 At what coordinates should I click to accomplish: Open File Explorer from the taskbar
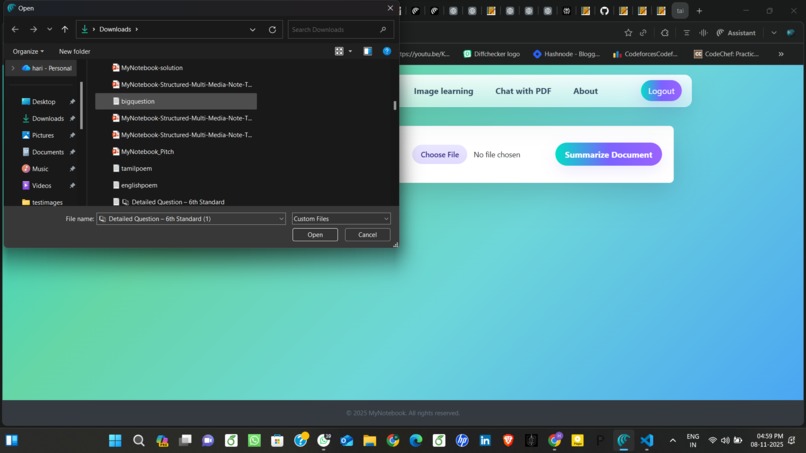pos(370,440)
